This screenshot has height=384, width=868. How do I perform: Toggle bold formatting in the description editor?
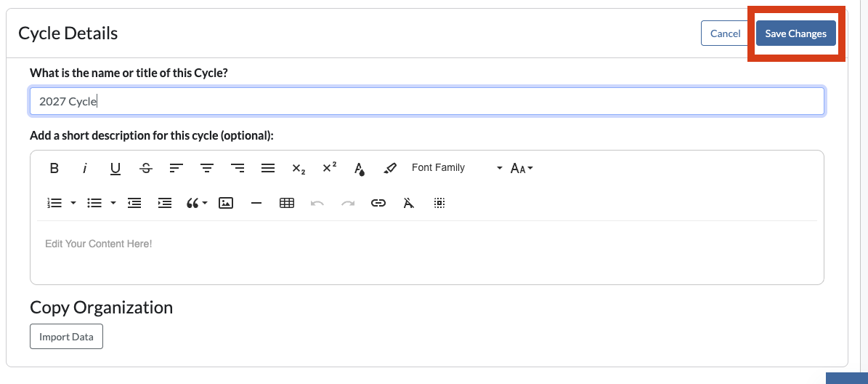coord(54,168)
